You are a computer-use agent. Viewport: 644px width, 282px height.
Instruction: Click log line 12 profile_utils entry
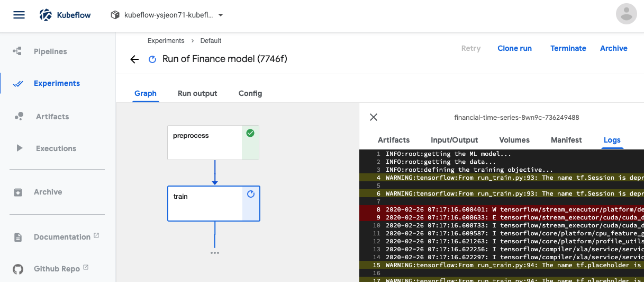502,241
